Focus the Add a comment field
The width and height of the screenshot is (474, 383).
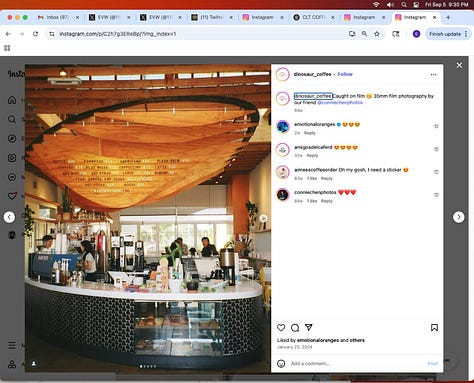(357, 363)
